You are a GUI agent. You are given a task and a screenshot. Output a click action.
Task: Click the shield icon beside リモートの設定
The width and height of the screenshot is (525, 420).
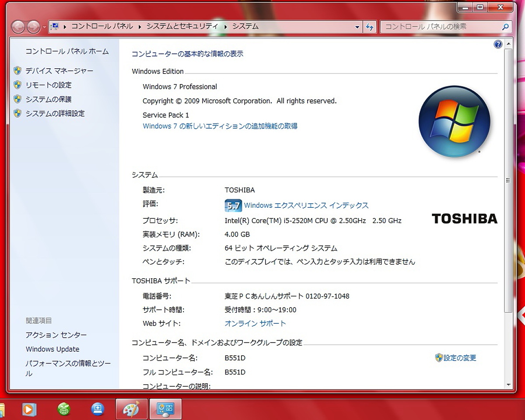[17, 85]
